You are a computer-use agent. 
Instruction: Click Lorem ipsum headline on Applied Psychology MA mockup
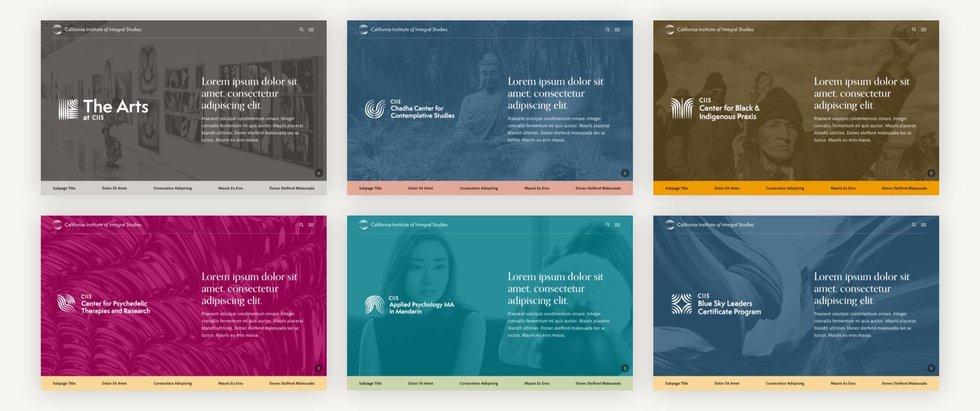[x=555, y=289]
